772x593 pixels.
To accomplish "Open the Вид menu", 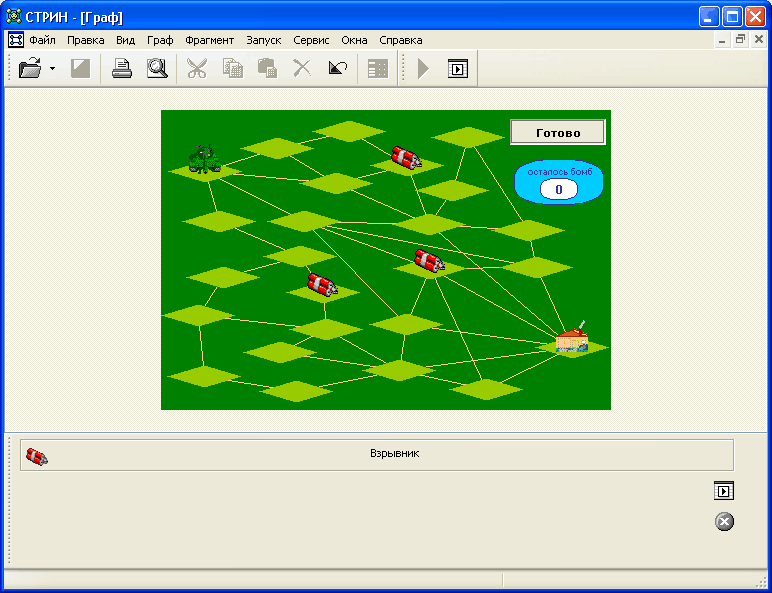I will click(126, 40).
